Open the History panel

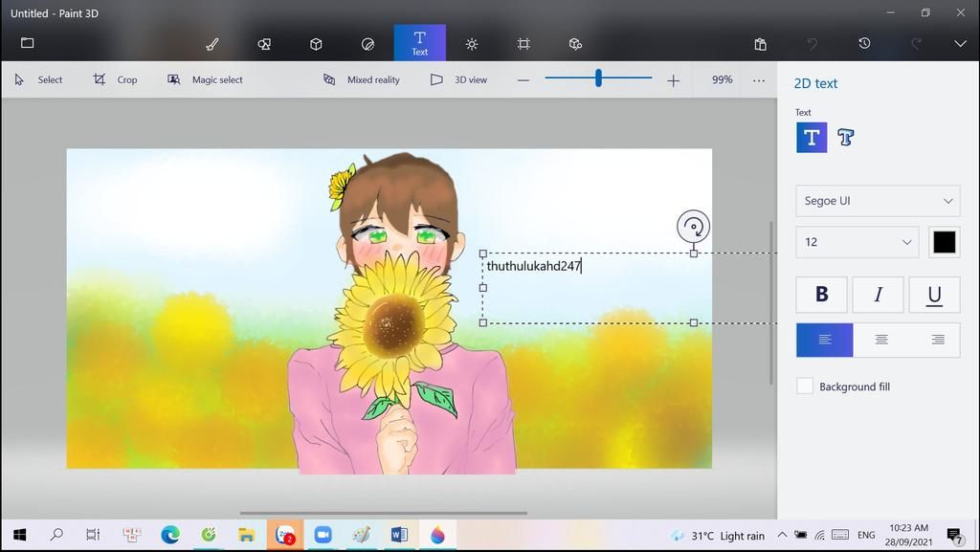pos(864,43)
